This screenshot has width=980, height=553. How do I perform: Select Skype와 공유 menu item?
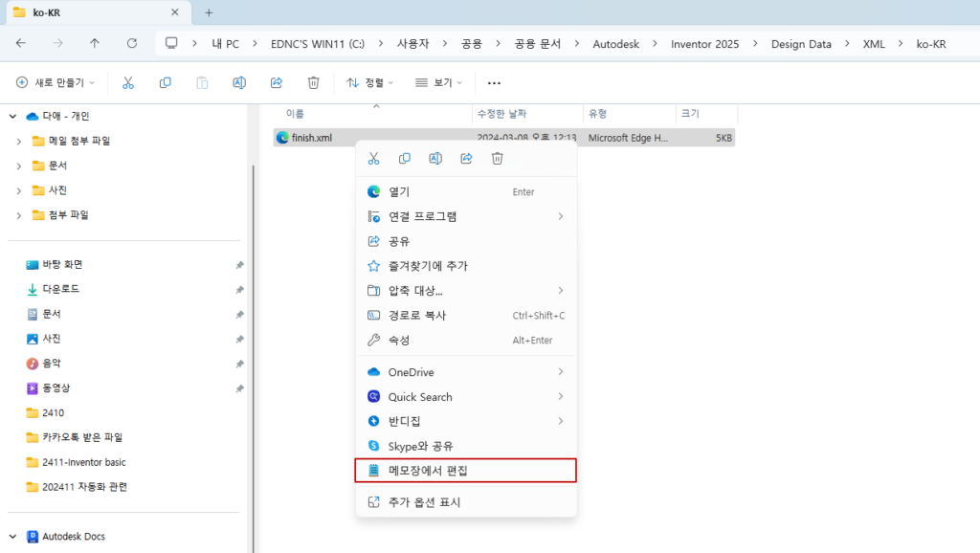[x=466, y=446]
